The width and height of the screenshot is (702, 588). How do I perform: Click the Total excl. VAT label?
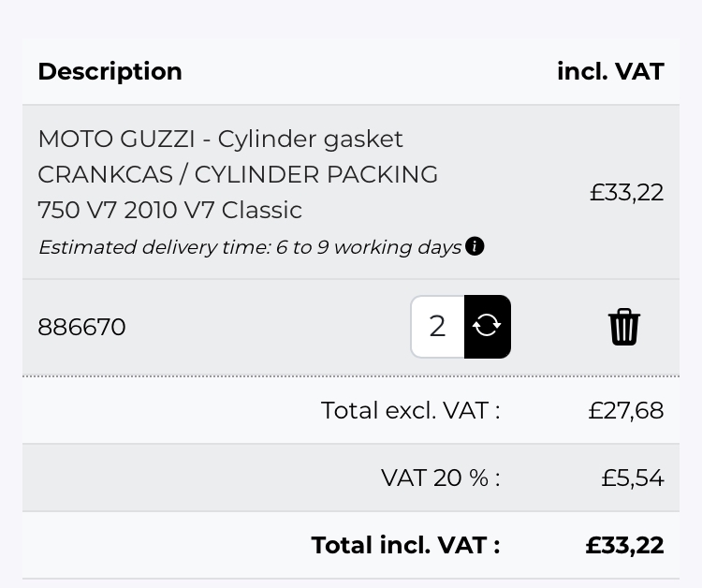410,410
